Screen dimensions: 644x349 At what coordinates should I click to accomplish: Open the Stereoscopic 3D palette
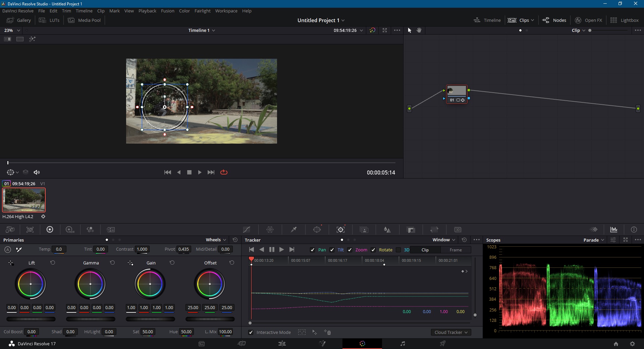458,230
